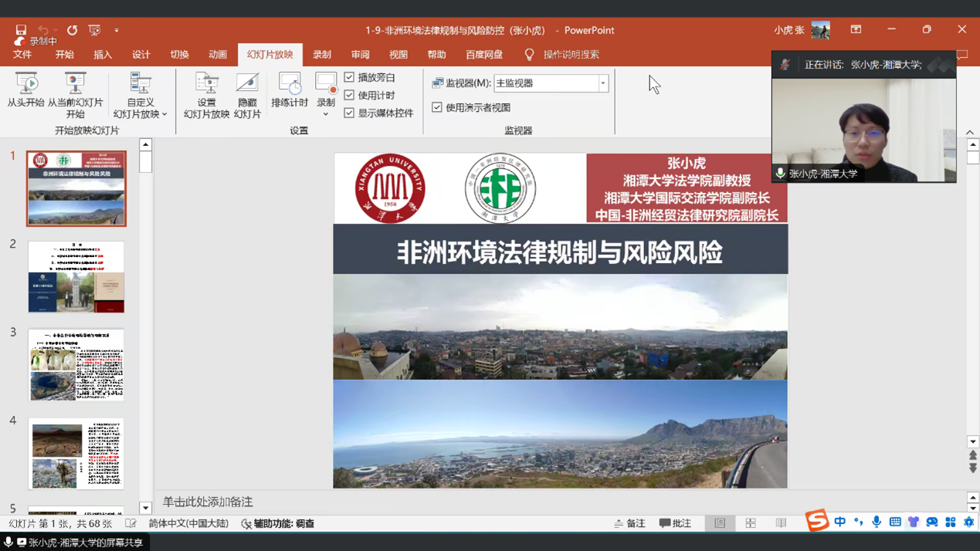Screen dimensions: 980x551
Task: Switch to reading view in status bar
Action: 781,523
